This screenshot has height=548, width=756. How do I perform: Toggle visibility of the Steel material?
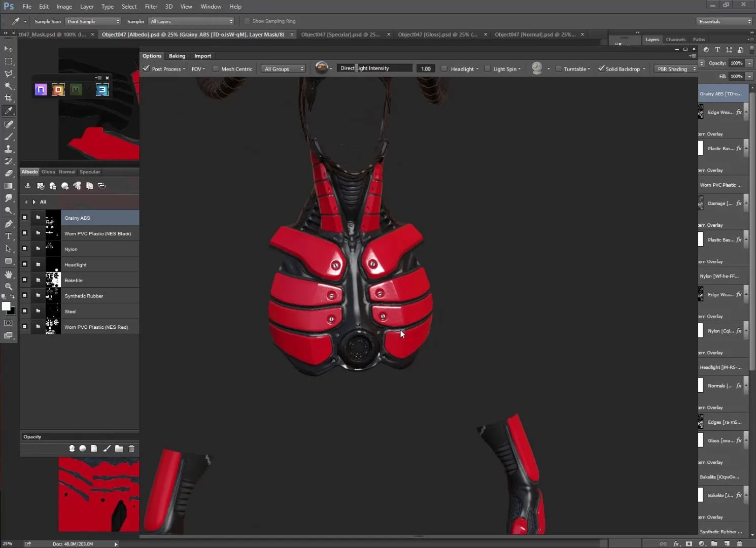pos(24,311)
